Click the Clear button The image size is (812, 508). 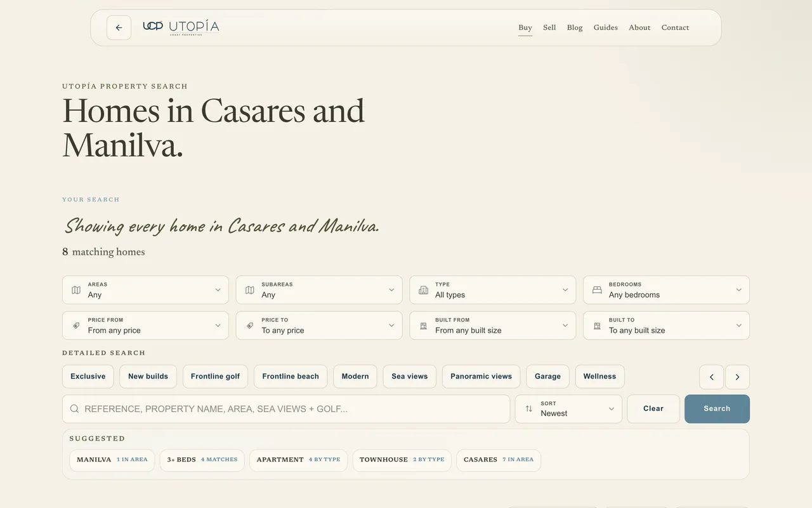point(653,409)
